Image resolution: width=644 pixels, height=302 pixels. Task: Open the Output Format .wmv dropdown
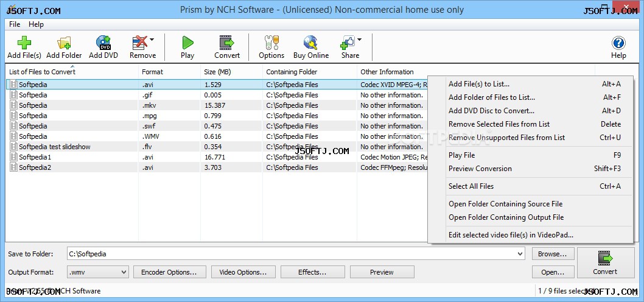coord(98,272)
